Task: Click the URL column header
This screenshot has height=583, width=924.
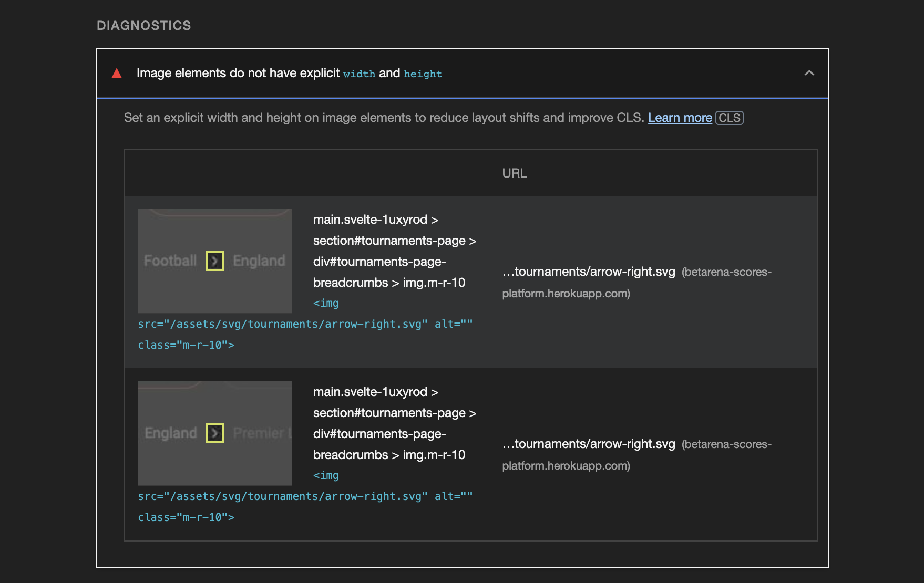Action: click(x=514, y=173)
